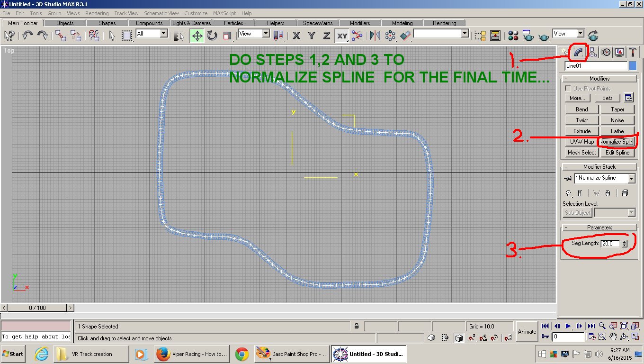Open the Array tool icon
The image size is (644, 364).
pos(390,36)
